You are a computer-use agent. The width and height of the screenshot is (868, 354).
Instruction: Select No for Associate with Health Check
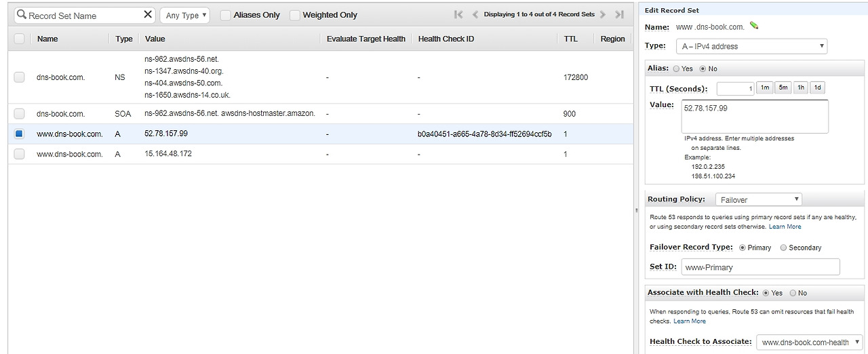pos(793,293)
